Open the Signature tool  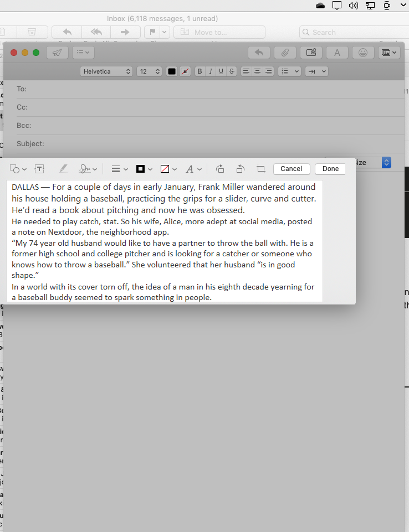point(88,169)
